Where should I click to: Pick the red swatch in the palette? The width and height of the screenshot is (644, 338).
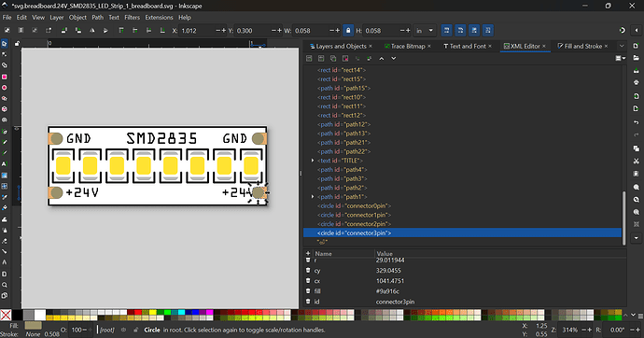(138, 313)
